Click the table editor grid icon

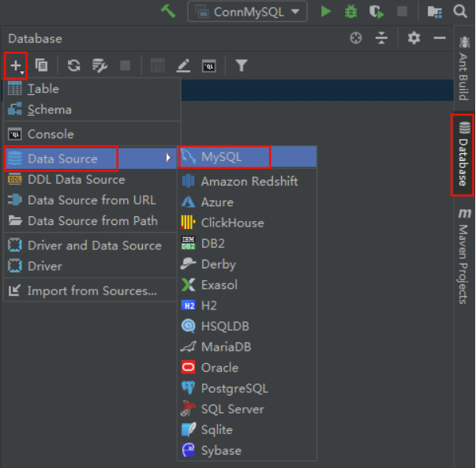pos(158,66)
